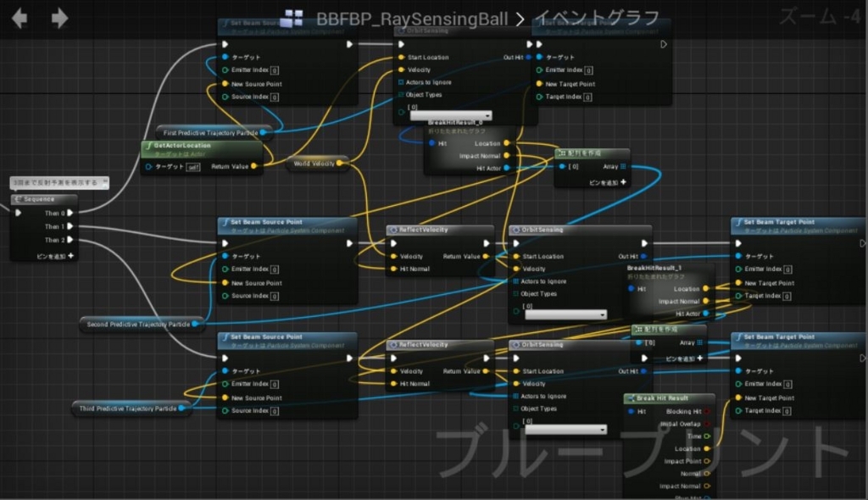868x500 pixels.
Task: Click the blueprint grid icon beside BBFBP_RaySensingBall
Action: tap(292, 19)
